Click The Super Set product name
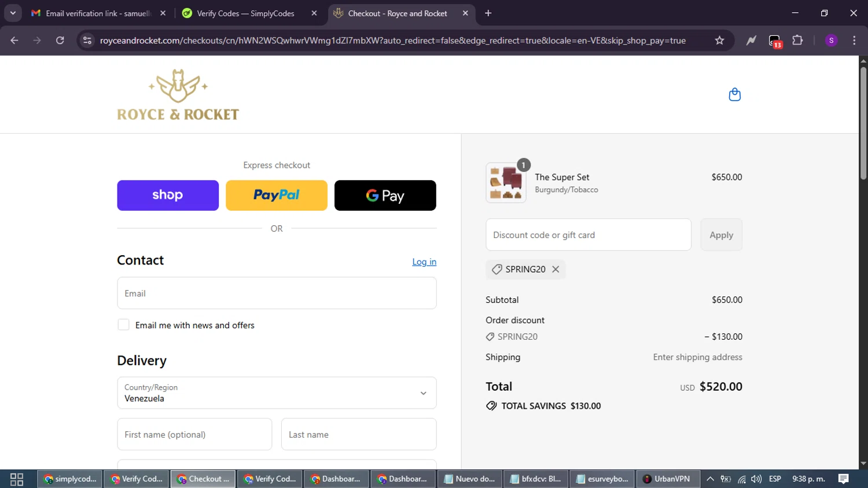Screen dimensions: 868x488 pos(562,177)
